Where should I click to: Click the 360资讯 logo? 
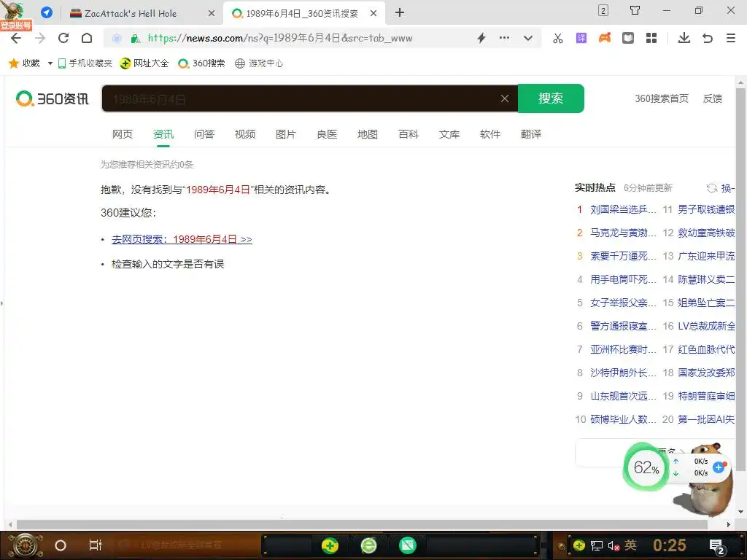coord(53,98)
